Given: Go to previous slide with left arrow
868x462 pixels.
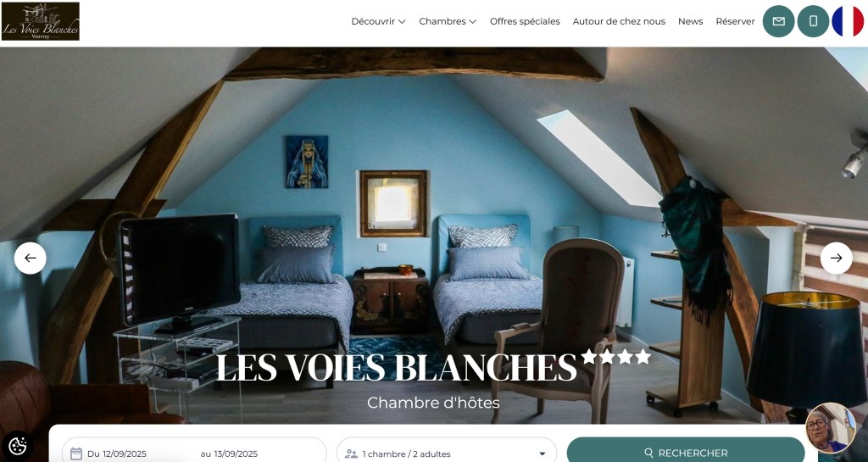Looking at the screenshot, I should click(31, 258).
